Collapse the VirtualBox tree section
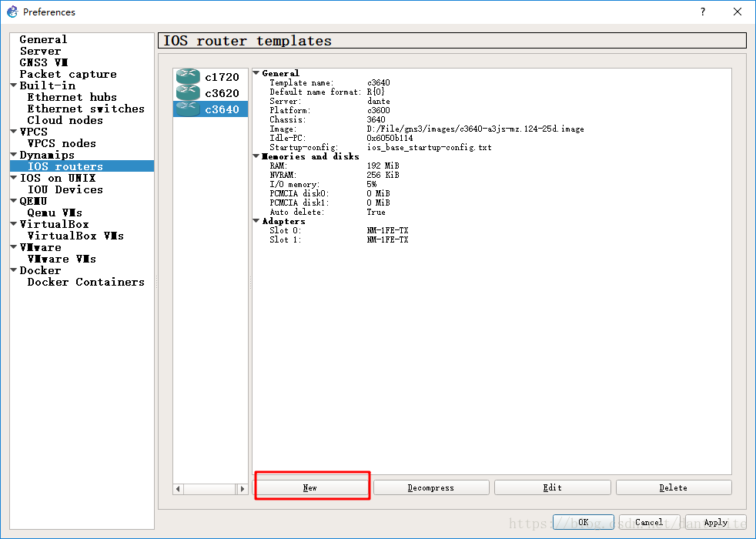 pos(14,224)
